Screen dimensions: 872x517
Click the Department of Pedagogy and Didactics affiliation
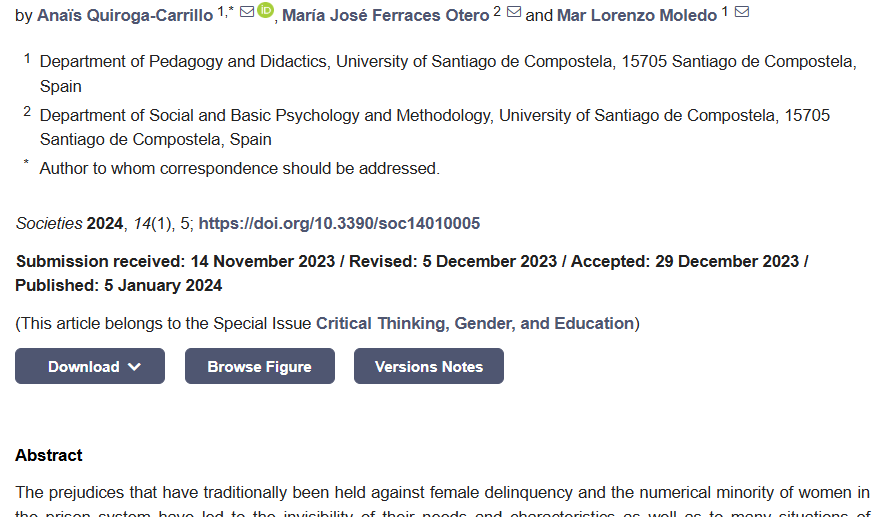pyautogui.click(x=448, y=73)
